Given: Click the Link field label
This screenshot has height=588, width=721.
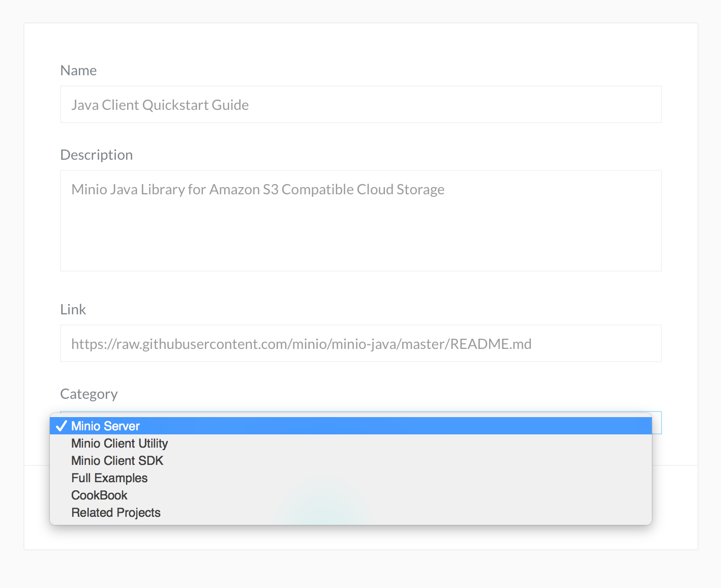Looking at the screenshot, I should (x=73, y=310).
